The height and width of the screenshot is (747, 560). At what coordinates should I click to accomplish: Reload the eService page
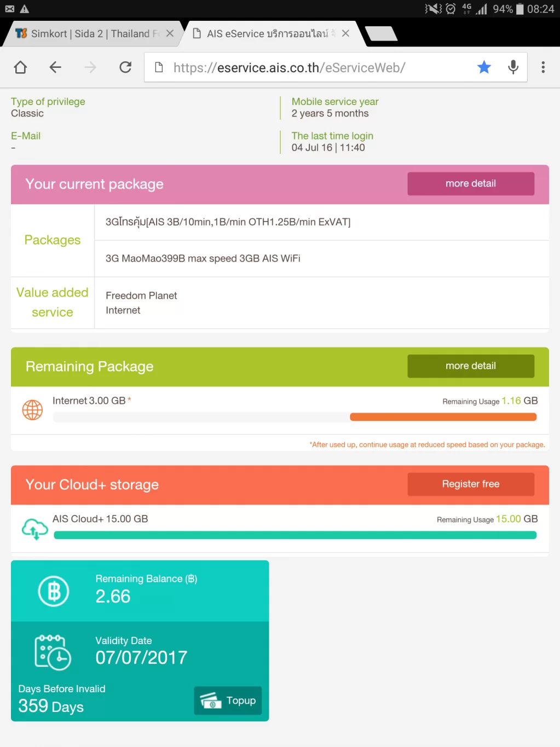click(125, 67)
